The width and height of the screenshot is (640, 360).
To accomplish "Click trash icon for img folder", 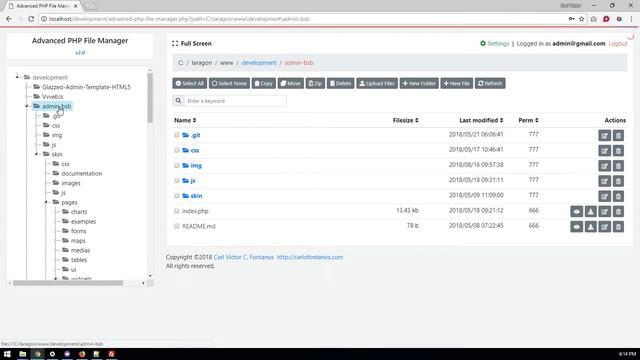I will [x=618, y=166].
